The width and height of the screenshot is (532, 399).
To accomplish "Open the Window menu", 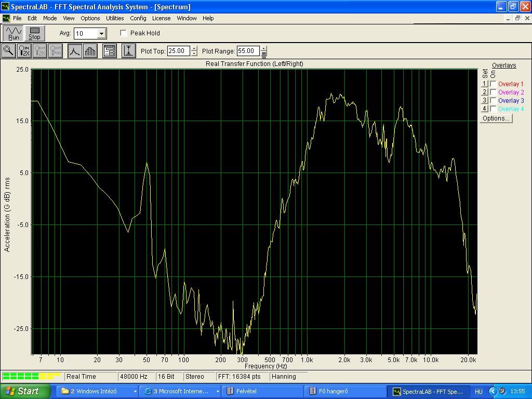I will click(187, 18).
